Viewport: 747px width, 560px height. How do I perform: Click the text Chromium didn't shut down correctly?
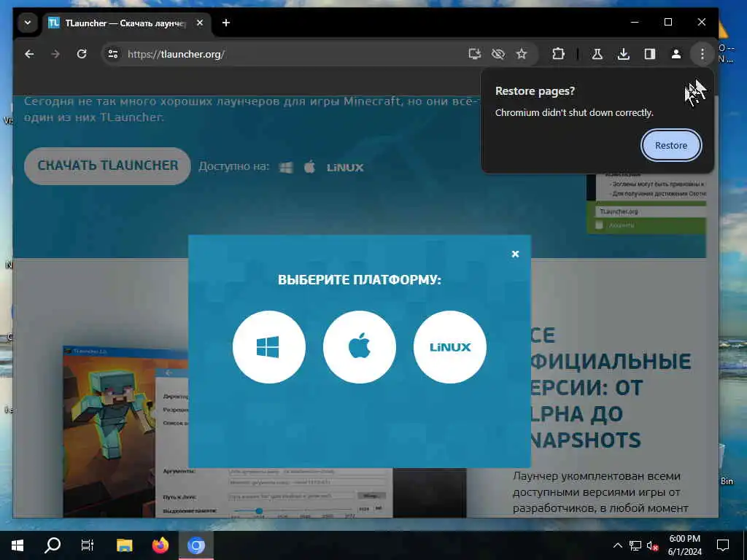[x=574, y=113]
